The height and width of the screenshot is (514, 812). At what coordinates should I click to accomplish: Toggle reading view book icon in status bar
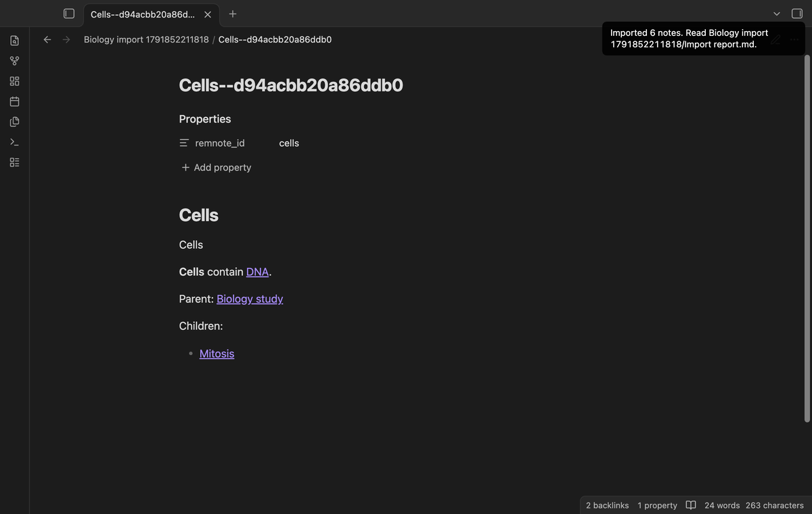pos(691,505)
